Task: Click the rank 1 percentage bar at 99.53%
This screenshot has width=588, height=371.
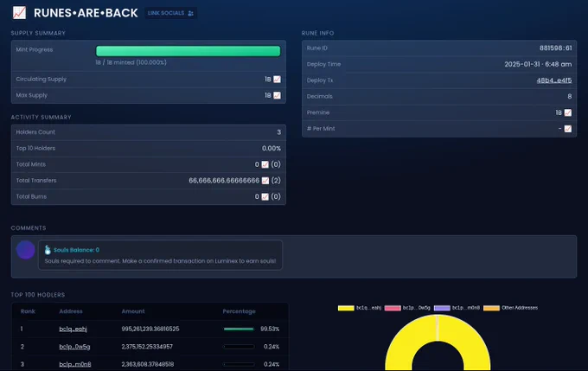Action: pyautogui.click(x=239, y=329)
